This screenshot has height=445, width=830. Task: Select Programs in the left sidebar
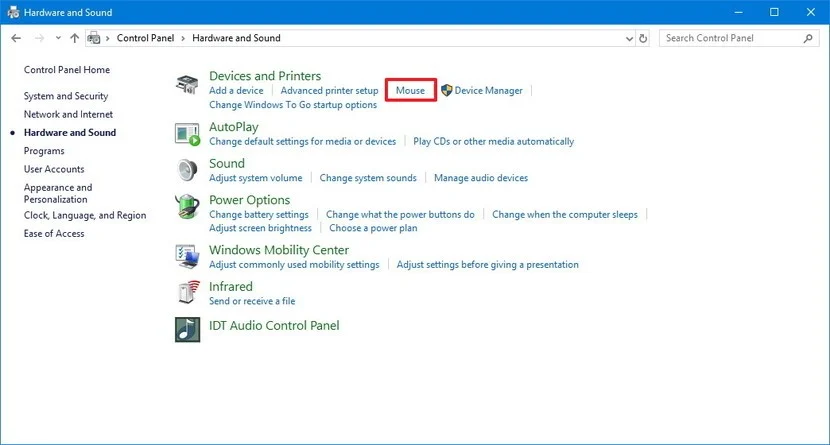tap(44, 151)
